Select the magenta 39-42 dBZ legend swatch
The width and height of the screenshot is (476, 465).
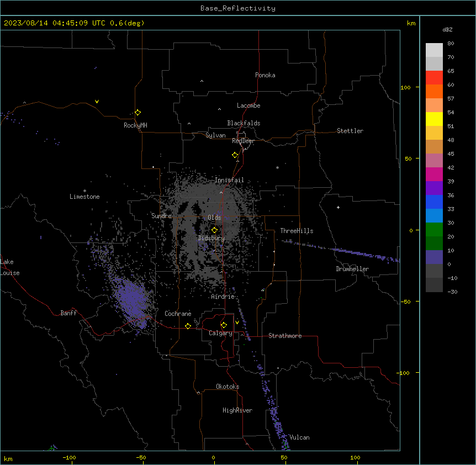point(434,174)
